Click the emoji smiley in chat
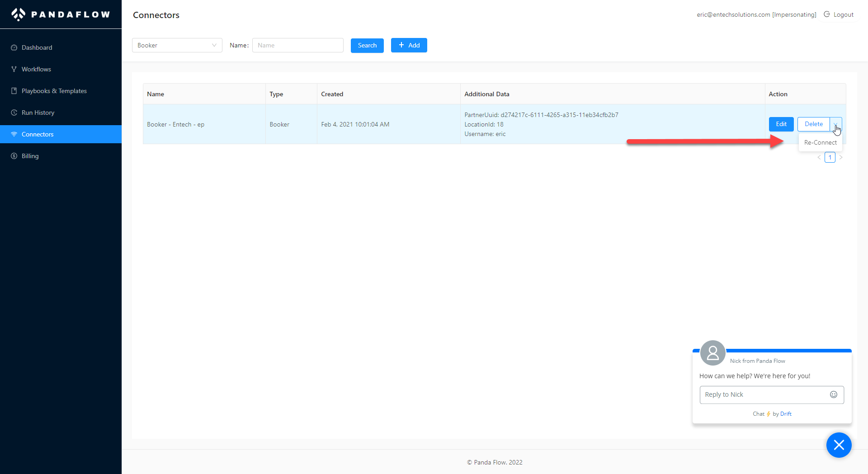Screen dimensions: 868x474 [834, 394]
